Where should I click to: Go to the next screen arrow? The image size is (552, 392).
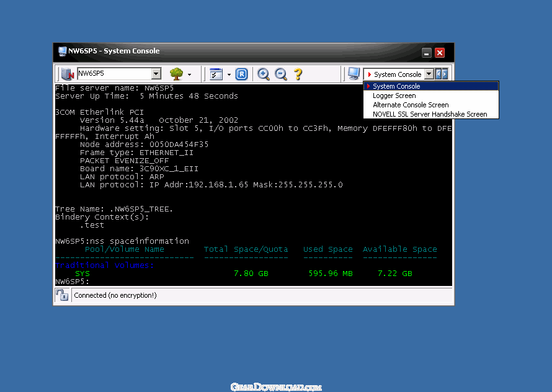click(445, 74)
